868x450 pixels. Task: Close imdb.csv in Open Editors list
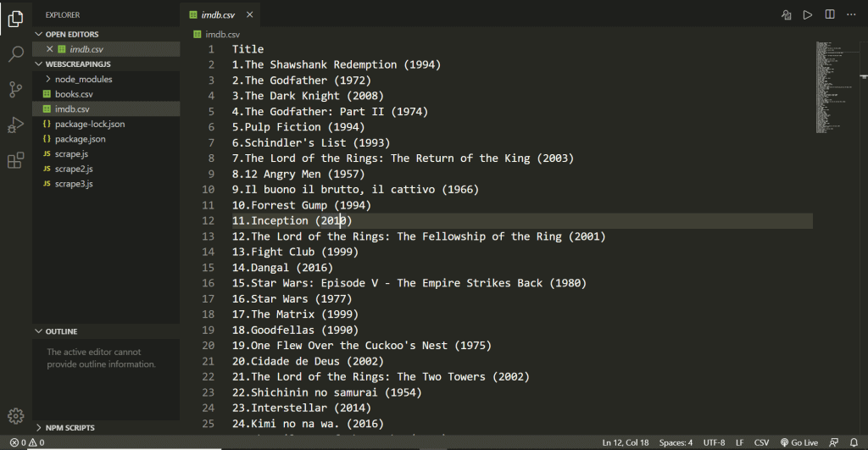coord(50,49)
